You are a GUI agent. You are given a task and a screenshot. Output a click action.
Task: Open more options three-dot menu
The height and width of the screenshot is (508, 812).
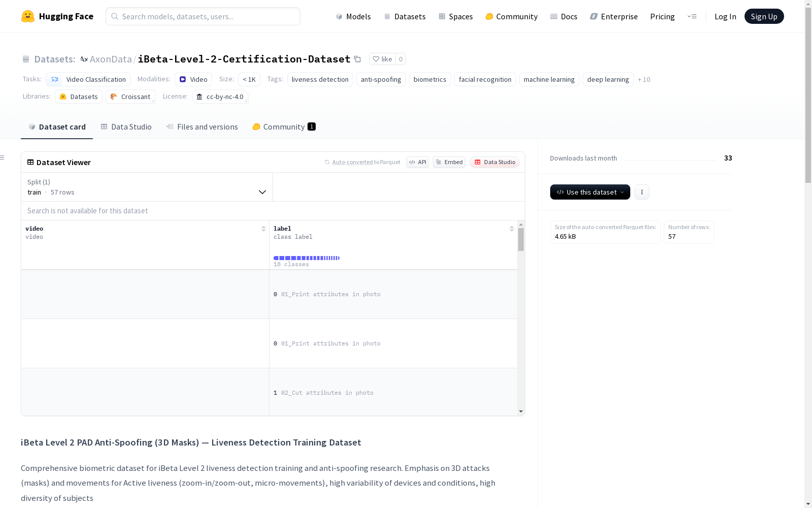coord(642,192)
